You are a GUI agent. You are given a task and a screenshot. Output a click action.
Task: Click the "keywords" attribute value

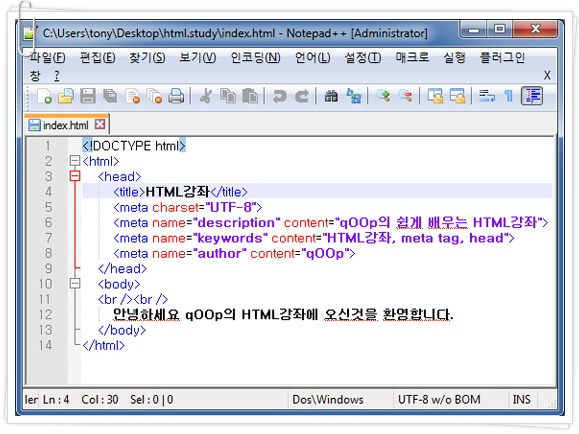tap(230, 238)
